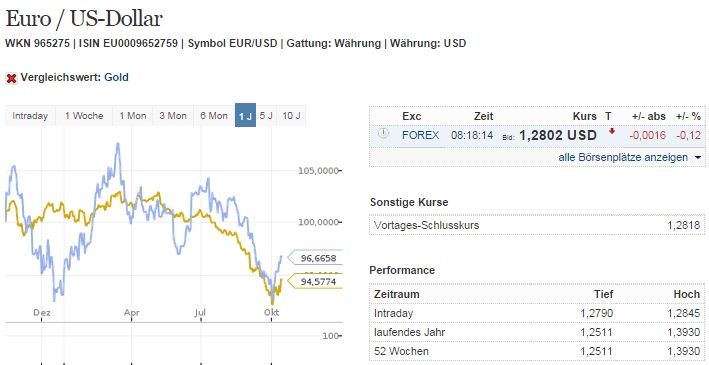Screen dimensions: 709x365
Task: Click the -0,0016 absolute change value
Action: point(648,135)
